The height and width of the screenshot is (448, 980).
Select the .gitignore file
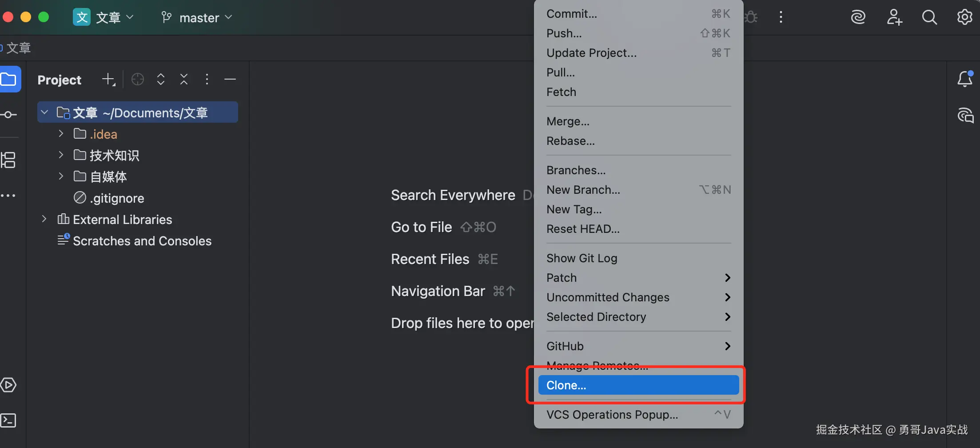point(117,198)
